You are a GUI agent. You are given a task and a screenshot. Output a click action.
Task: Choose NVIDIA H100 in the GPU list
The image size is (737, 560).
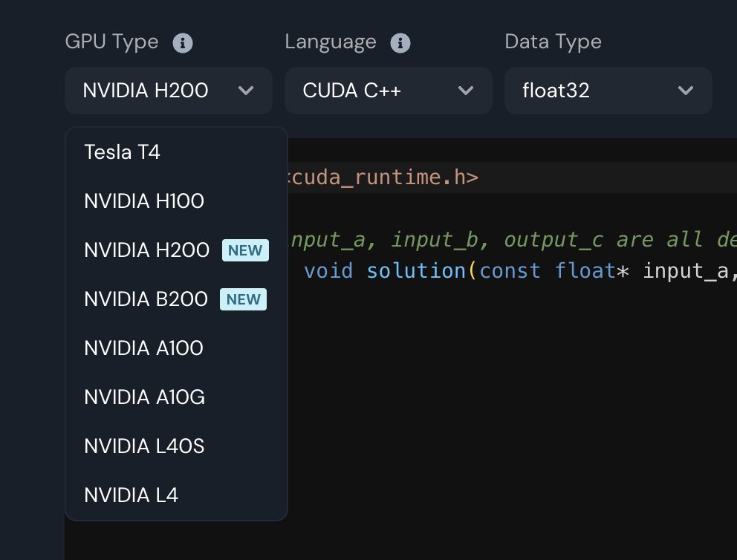pos(176,201)
